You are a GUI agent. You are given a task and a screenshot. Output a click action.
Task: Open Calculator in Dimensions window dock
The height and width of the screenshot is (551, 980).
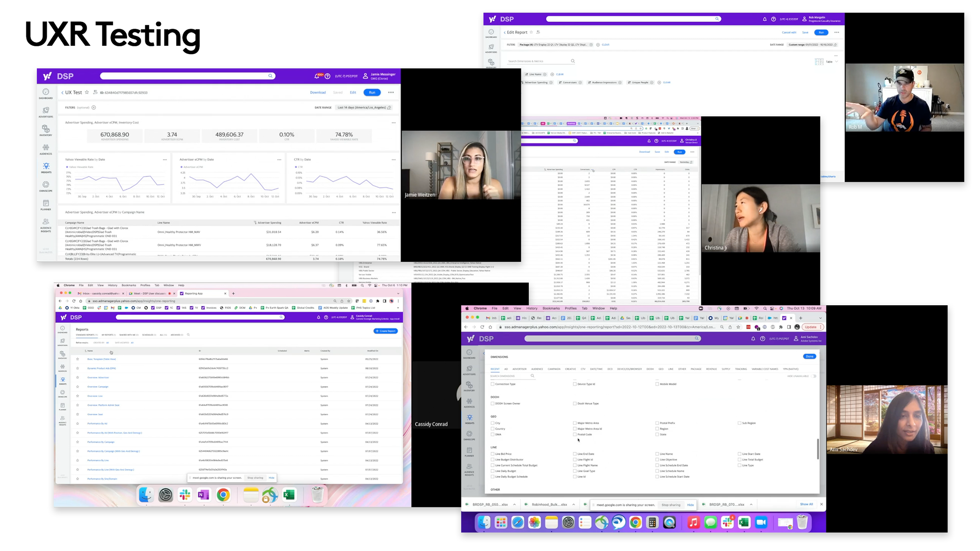(x=652, y=522)
